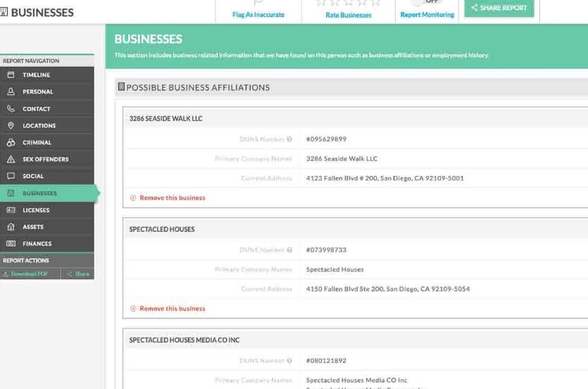
Task: Click the Share Report button
Action: [x=499, y=8]
